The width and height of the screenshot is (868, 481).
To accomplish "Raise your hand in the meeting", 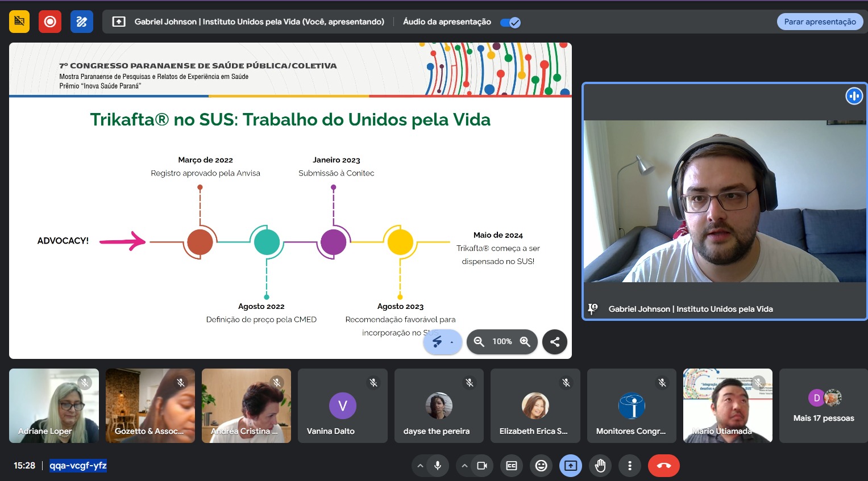I will [x=600, y=466].
